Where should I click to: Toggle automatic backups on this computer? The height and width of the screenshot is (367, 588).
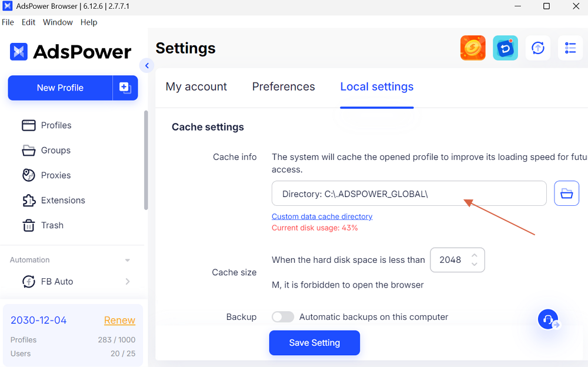coord(283,317)
